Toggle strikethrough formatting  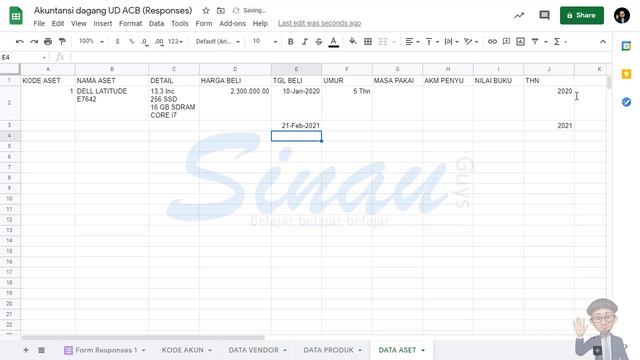319,42
